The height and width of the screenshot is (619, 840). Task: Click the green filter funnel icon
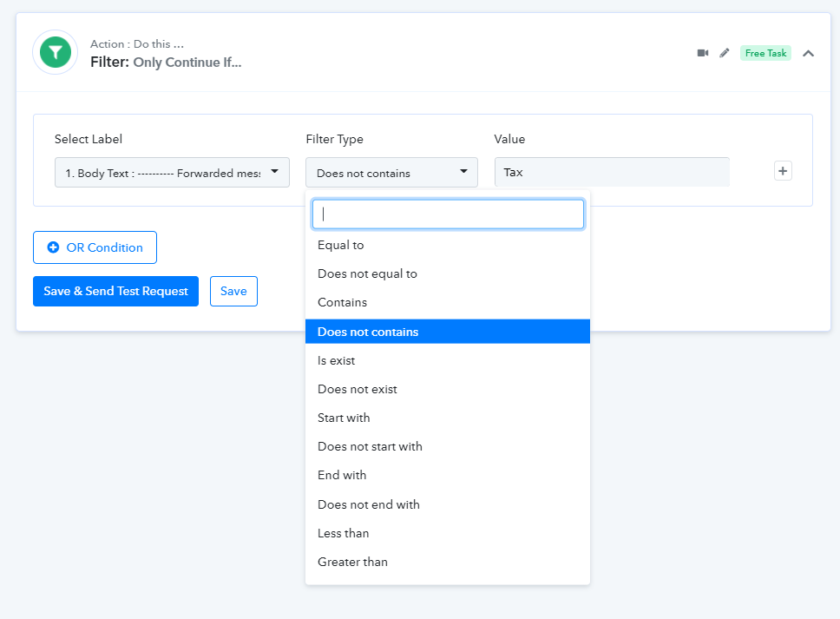(x=56, y=52)
